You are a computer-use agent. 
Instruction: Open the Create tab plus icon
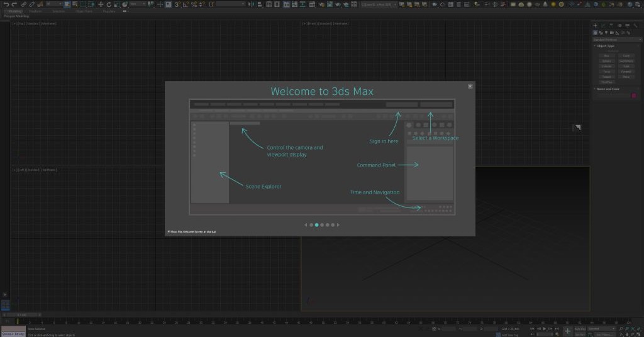tap(595, 25)
